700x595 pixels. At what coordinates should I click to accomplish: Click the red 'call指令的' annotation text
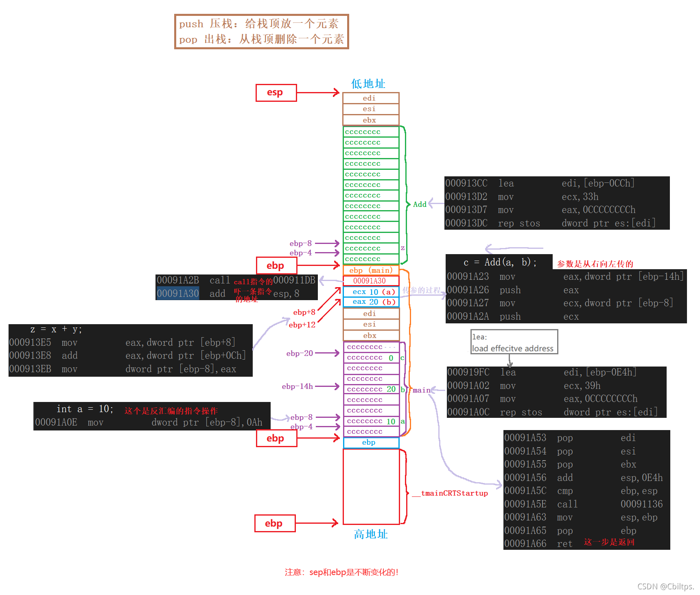coord(253,282)
